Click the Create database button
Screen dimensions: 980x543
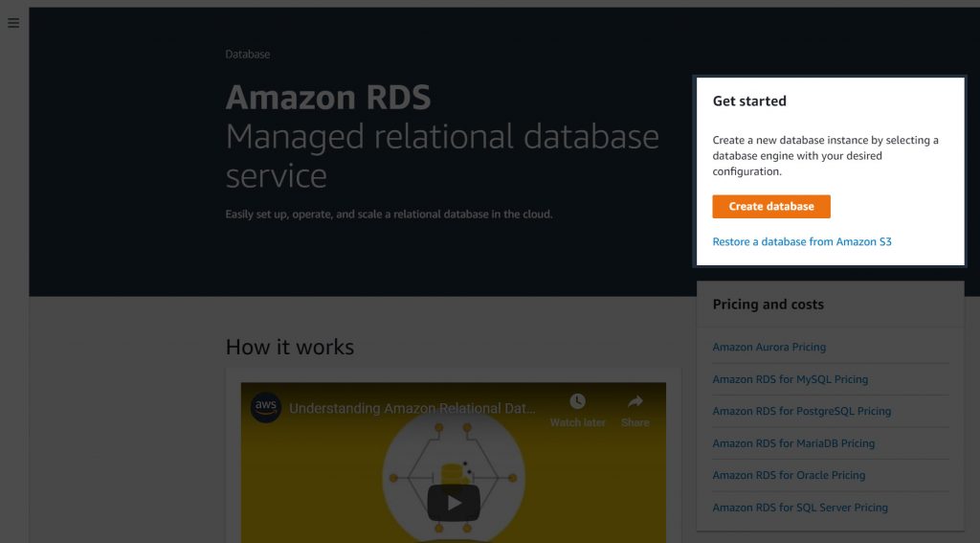[x=771, y=207]
